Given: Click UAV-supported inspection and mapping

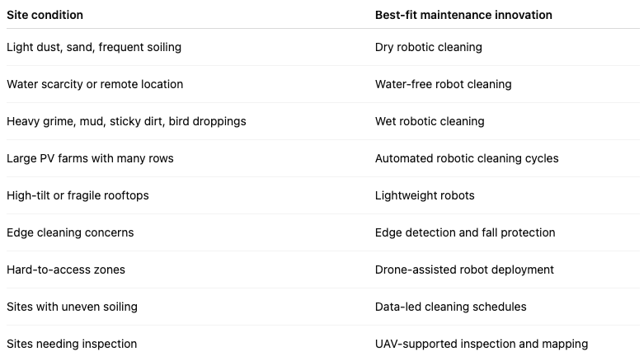Looking at the screenshot, I should (x=482, y=344).
